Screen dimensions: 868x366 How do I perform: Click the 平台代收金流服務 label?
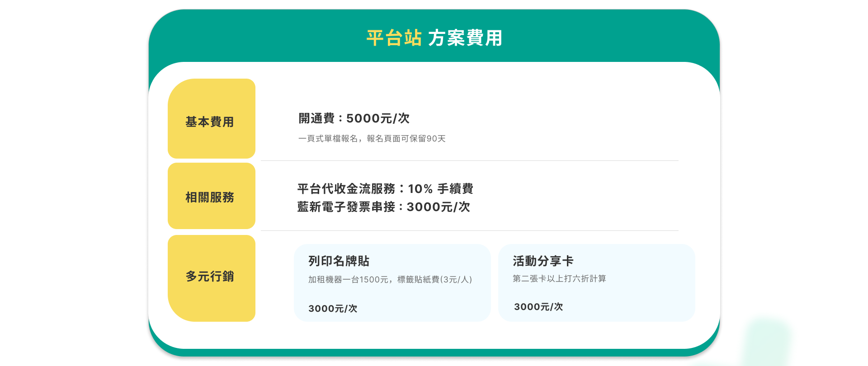click(x=346, y=189)
